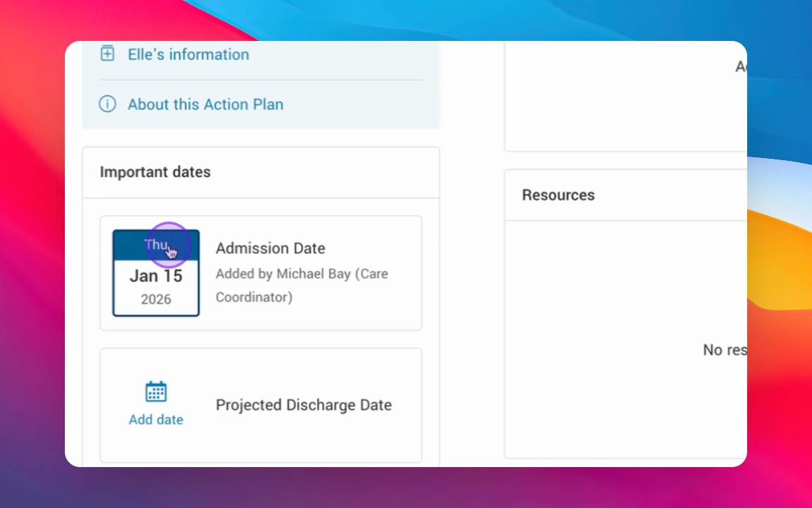Click the Elle's information plus-box icon
The height and width of the screenshot is (508, 812).
(x=107, y=54)
